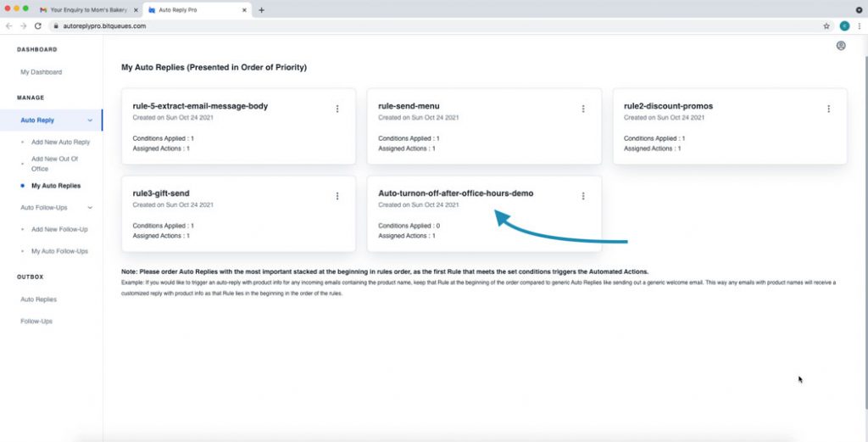Click Add New Auto Reply link
Viewport: 868px width, 442px height.
pos(60,141)
